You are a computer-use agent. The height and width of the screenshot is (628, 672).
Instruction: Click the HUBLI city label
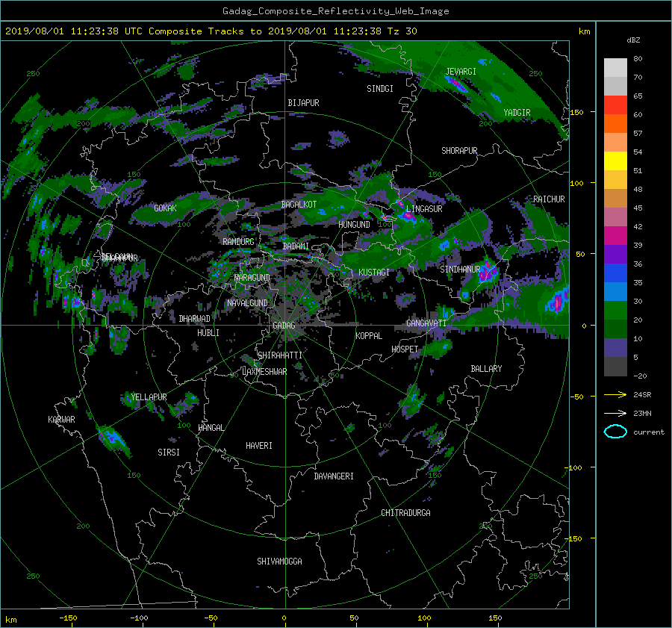click(x=208, y=333)
